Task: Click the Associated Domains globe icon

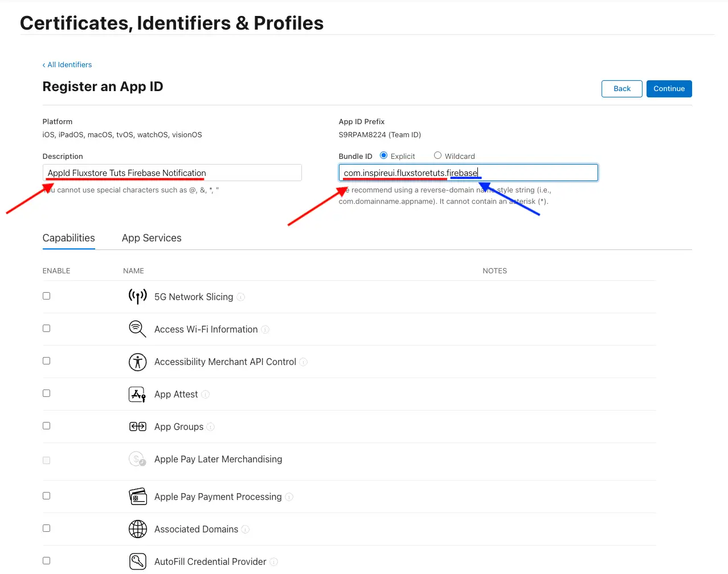Action: coord(137,529)
